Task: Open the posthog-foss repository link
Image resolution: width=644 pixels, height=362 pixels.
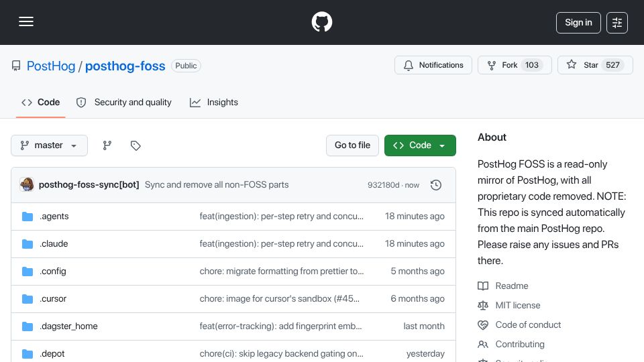Action: click(x=125, y=66)
